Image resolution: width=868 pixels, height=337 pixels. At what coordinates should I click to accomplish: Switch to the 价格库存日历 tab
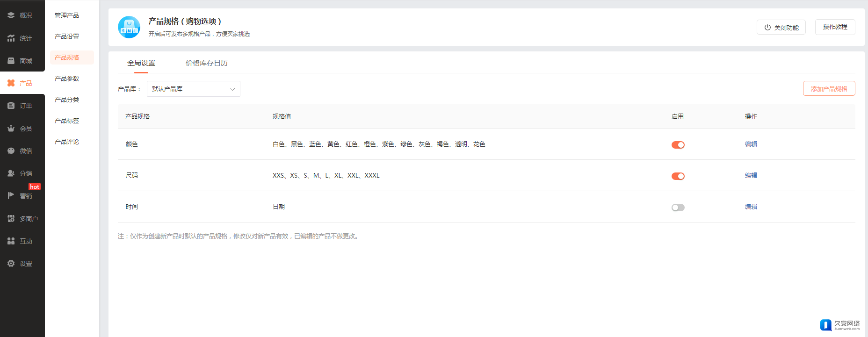point(206,63)
